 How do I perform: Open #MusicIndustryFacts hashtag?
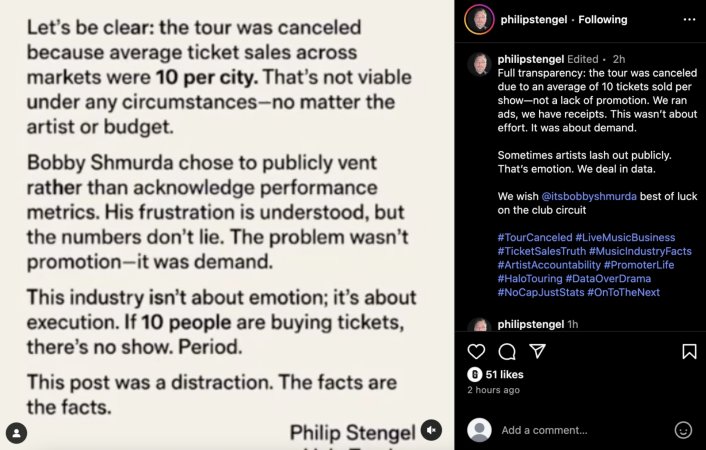tap(640, 251)
